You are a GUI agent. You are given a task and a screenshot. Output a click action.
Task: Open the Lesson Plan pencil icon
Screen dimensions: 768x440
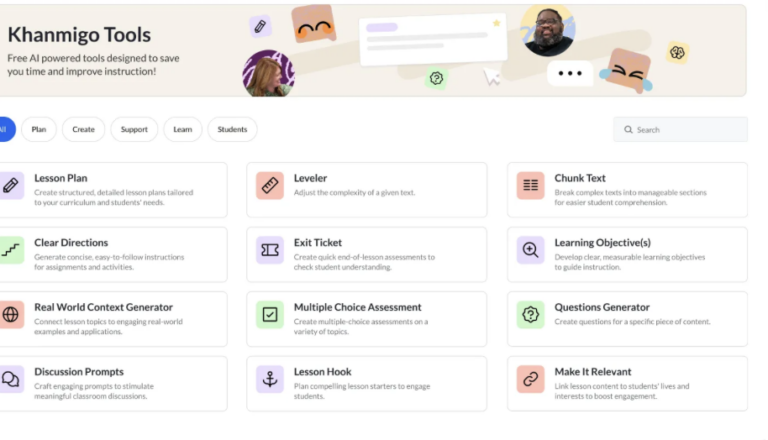pyautogui.click(x=11, y=185)
